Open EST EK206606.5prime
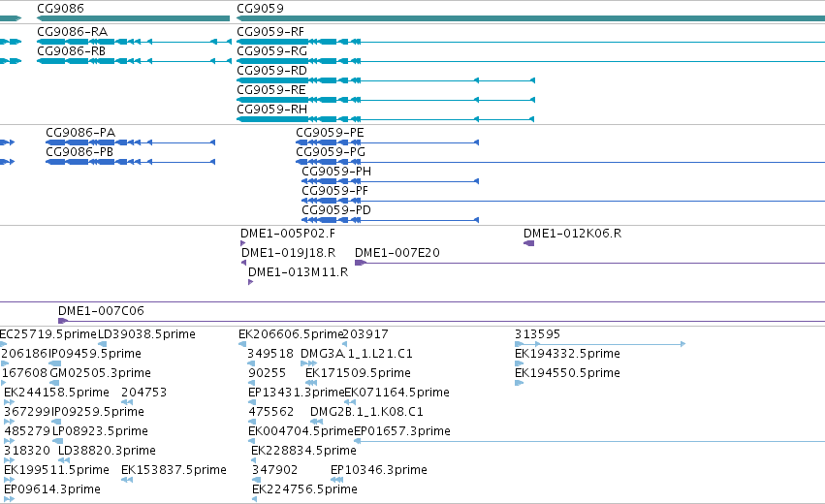This screenshot has height=504, width=825. (x=291, y=334)
